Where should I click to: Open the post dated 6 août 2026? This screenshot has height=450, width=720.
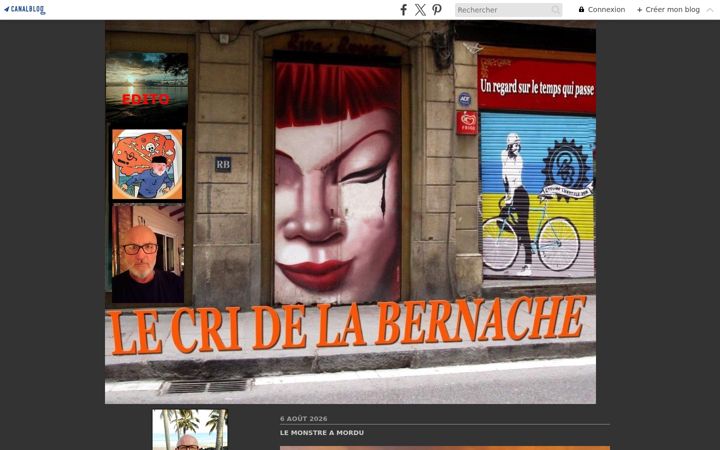[304, 419]
